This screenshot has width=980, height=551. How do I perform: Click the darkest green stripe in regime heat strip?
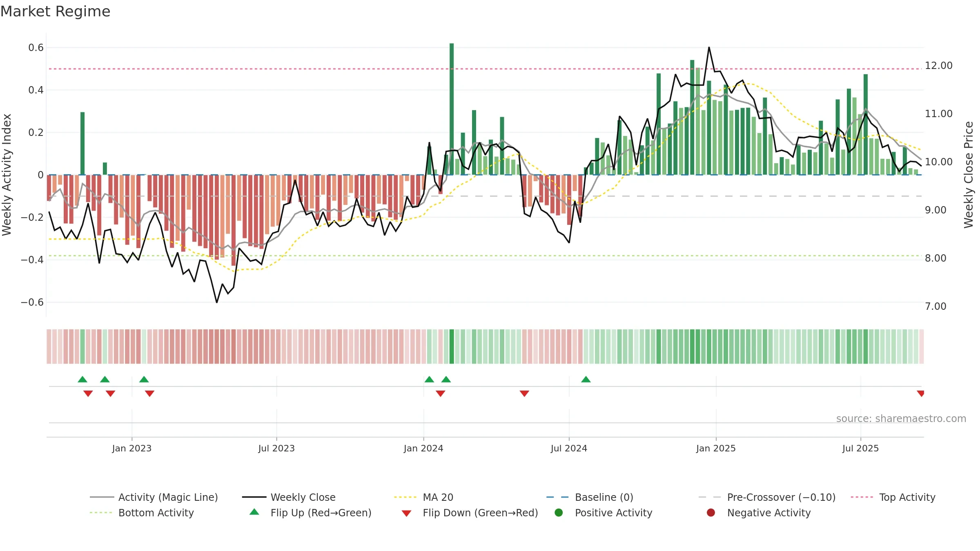point(452,347)
